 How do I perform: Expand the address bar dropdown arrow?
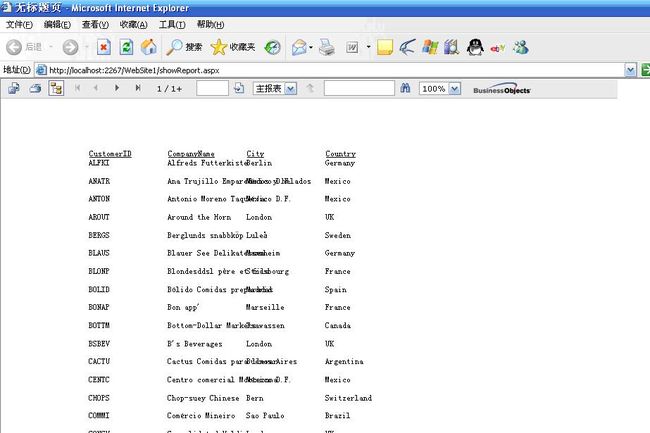pos(630,70)
